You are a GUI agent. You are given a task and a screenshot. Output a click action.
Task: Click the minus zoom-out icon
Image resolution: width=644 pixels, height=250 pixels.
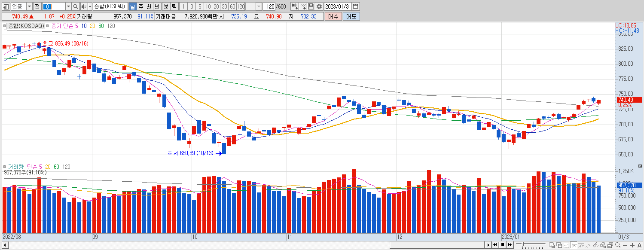click(625, 245)
